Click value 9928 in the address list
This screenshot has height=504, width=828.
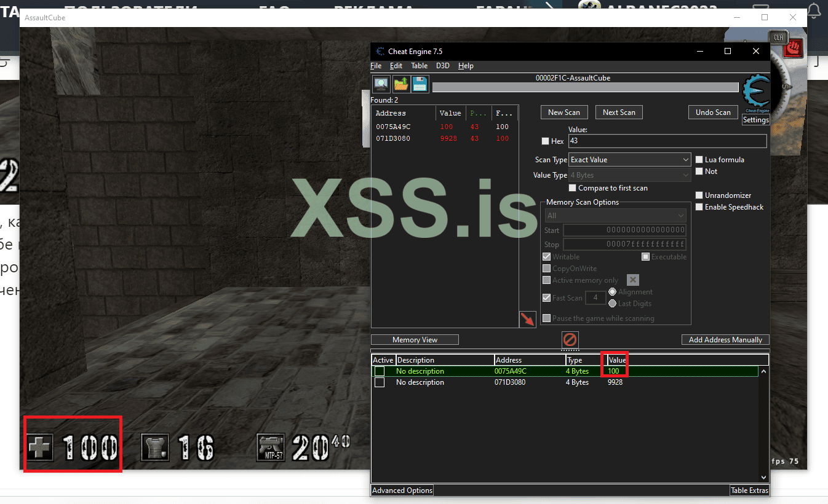click(615, 382)
